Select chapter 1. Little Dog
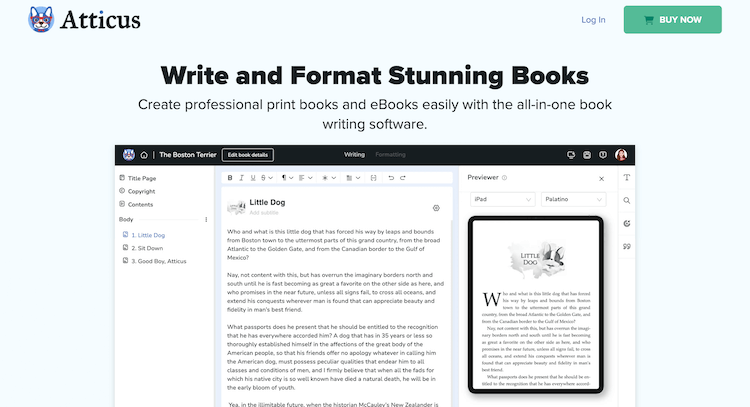Image resolution: width=750 pixels, height=407 pixels. pos(144,235)
